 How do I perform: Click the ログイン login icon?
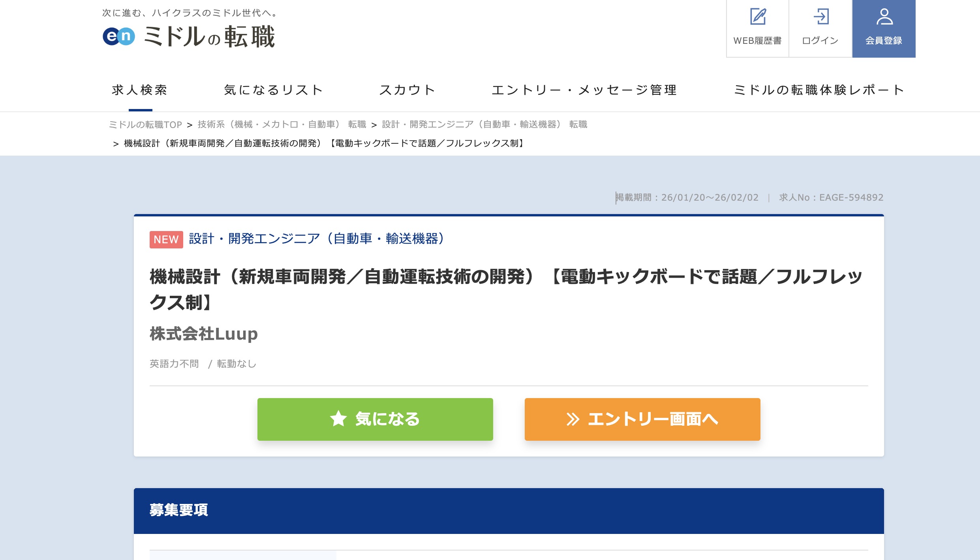point(821,17)
